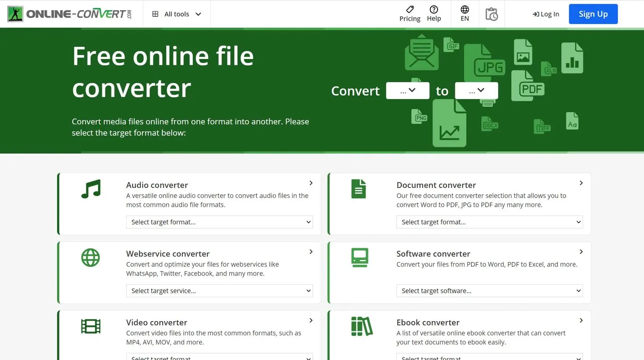The width and height of the screenshot is (644, 360).
Task: Click the Log In link
Action: [x=546, y=14]
